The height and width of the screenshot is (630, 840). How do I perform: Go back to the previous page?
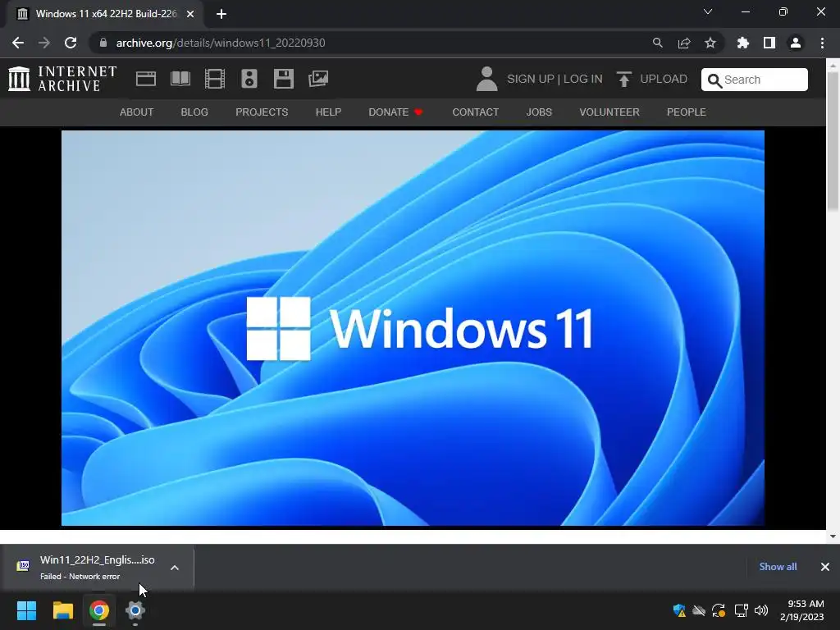[18, 43]
